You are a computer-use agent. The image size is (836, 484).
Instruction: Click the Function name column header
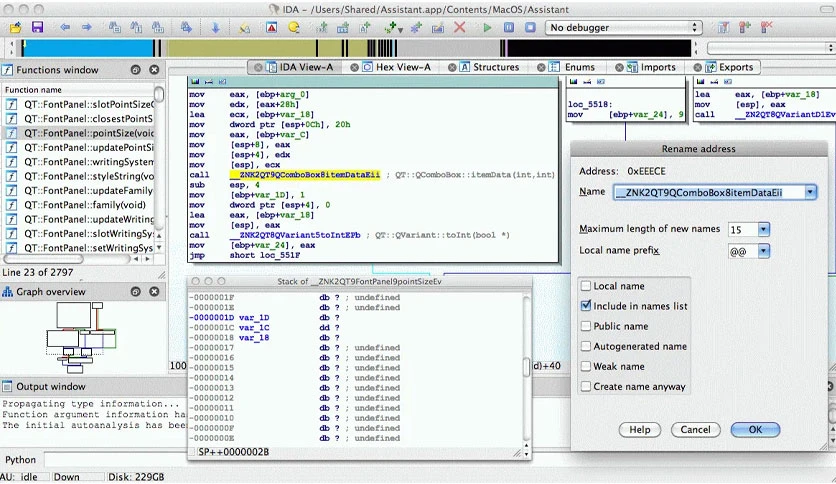[79, 90]
